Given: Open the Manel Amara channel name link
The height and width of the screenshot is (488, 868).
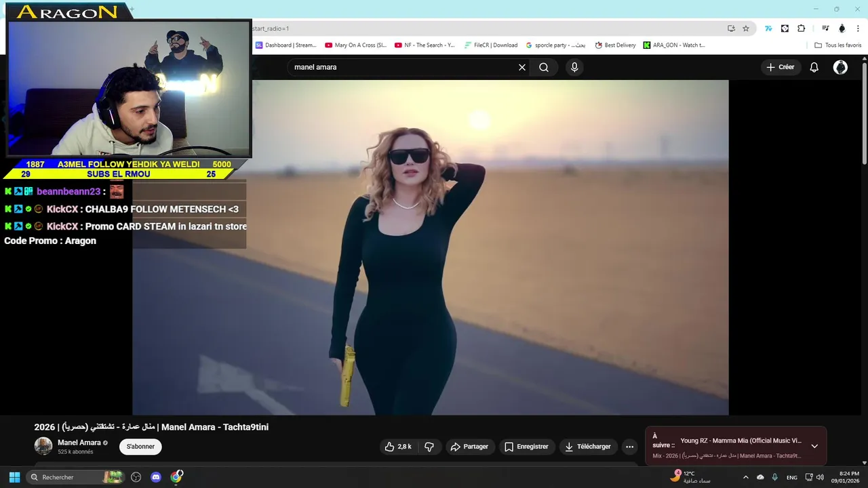Looking at the screenshot, I should click(79, 443).
